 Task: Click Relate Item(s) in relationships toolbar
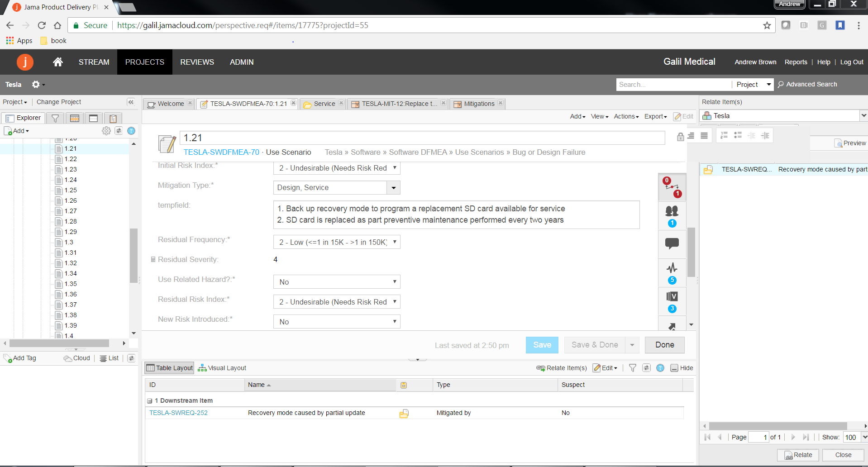pyautogui.click(x=562, y=368)
